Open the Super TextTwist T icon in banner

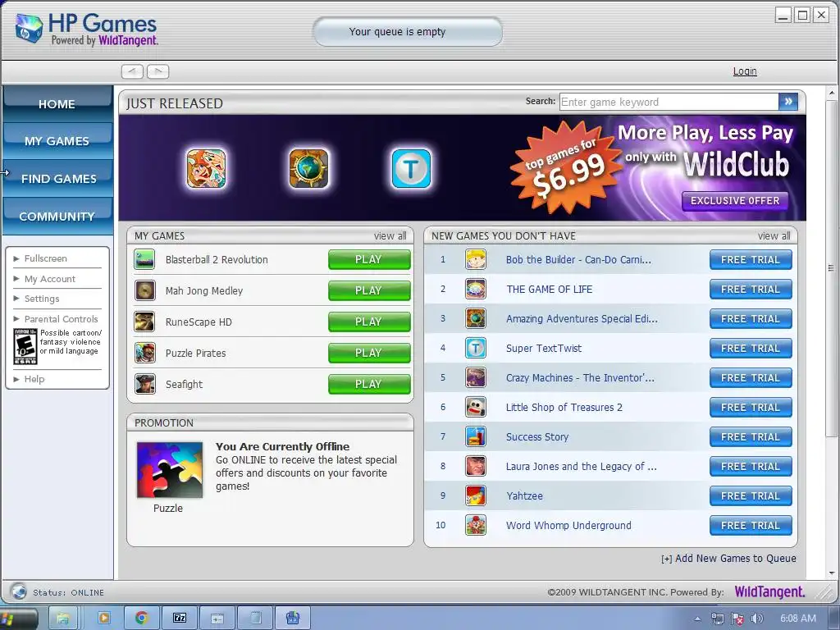click(411, 169)
